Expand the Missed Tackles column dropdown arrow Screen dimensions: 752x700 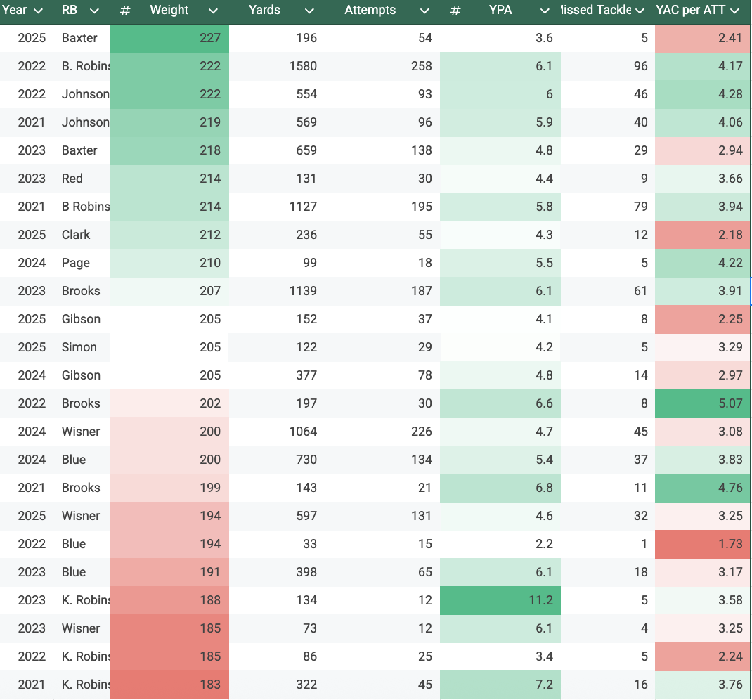tap(640, 11)
